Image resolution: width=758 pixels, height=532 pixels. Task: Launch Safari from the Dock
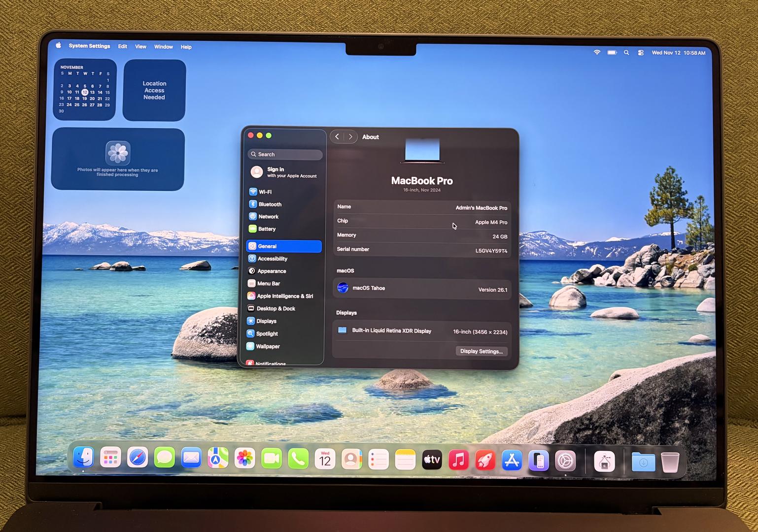[x=138, y=459]
